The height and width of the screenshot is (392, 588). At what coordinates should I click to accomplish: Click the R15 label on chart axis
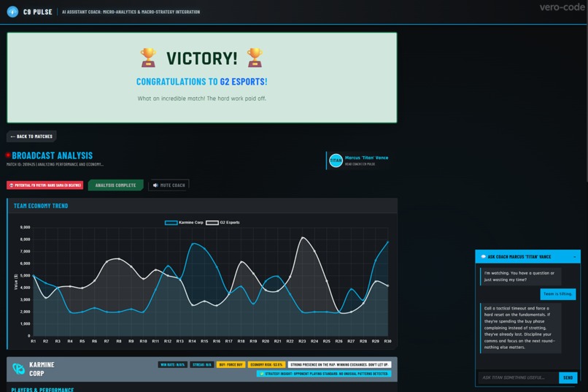tap(204, 341)
